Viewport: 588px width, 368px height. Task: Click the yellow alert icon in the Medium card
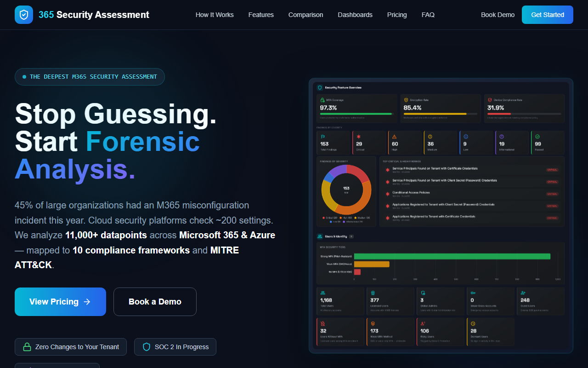point(430,137)
